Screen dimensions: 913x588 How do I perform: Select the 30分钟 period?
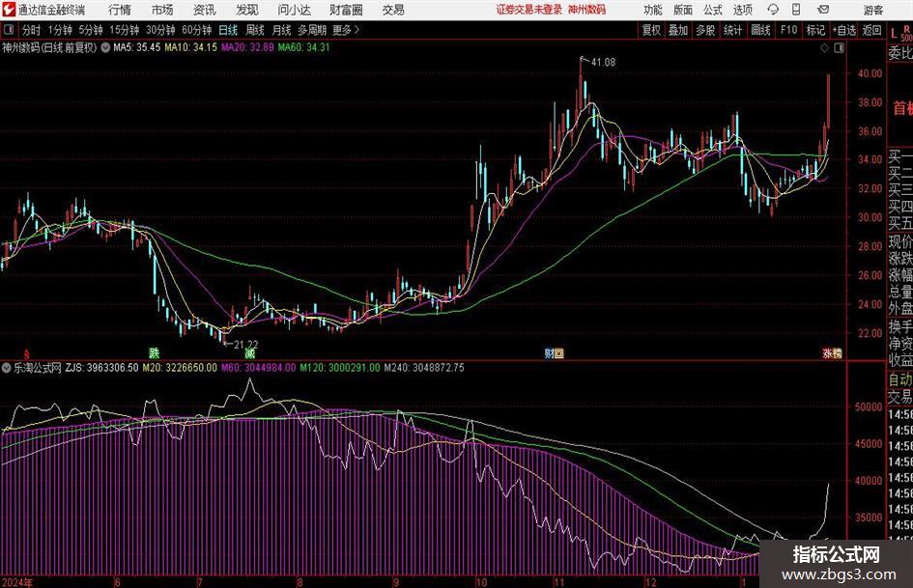pos(160,30)
